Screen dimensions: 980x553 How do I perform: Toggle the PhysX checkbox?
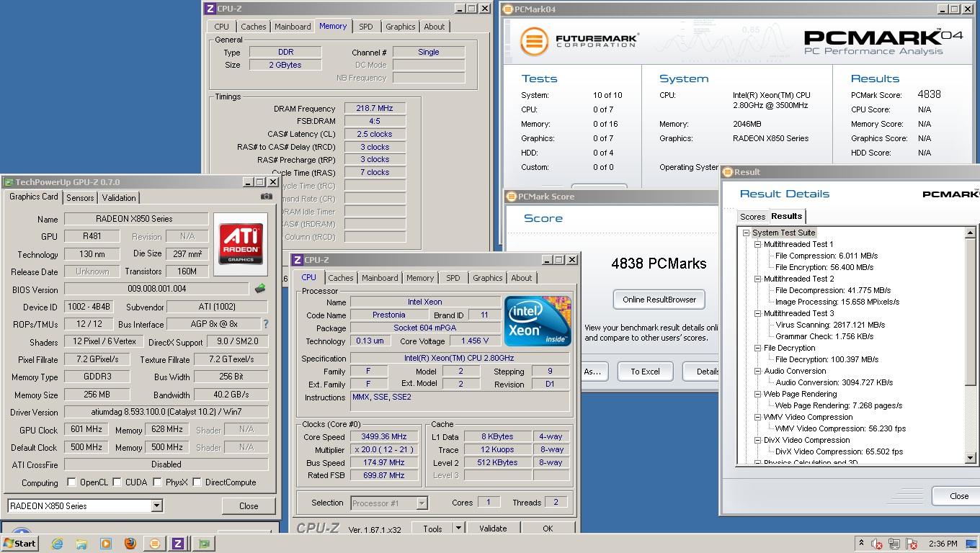coord(157,482)
